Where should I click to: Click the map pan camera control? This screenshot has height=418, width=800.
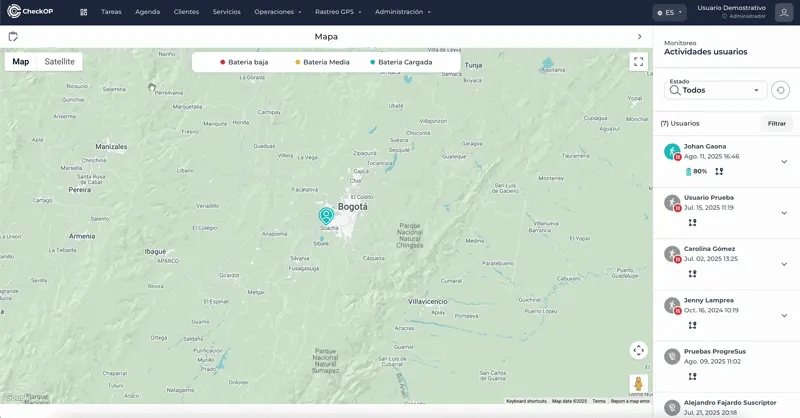(638, 351)
